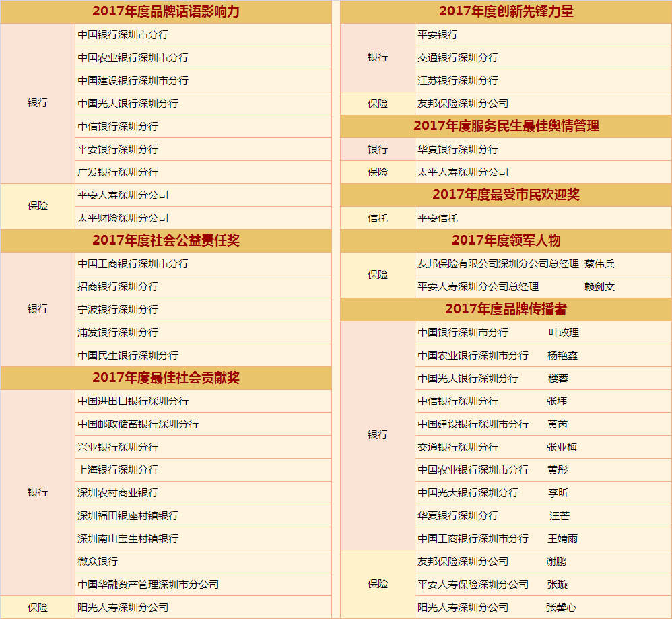
Task: Click the 微众银行 table cell
Action: coord(98,561)
